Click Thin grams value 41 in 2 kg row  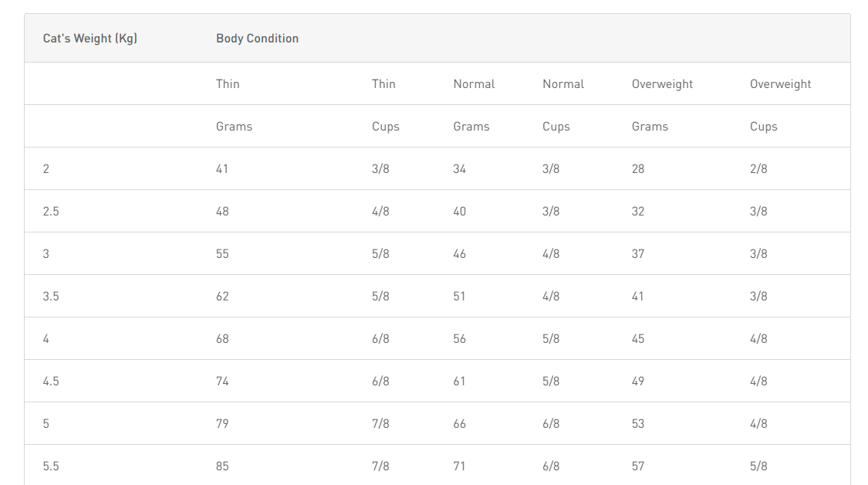pyautogui.click(x=222, y=169)
